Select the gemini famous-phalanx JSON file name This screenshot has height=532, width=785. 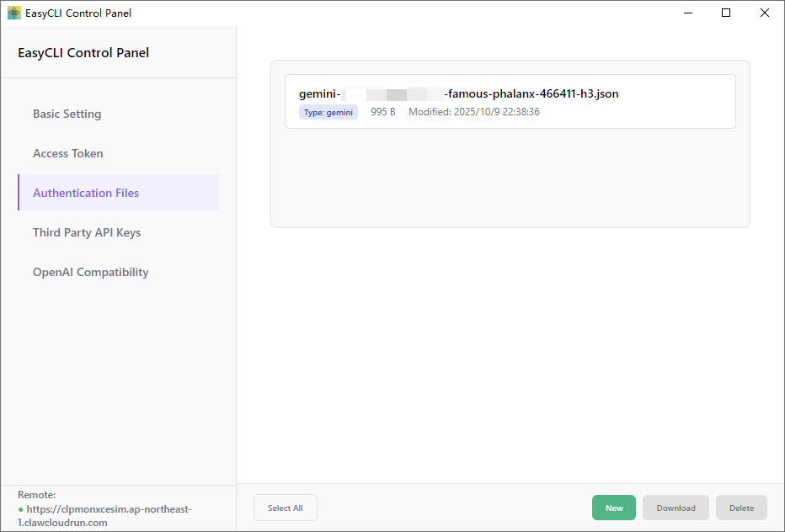(459, 93)
